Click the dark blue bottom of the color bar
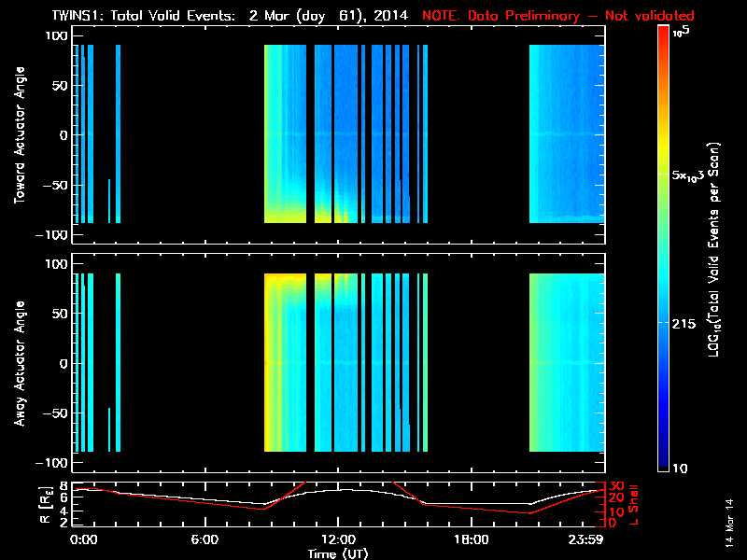The image size is (747, 560). 664,462
